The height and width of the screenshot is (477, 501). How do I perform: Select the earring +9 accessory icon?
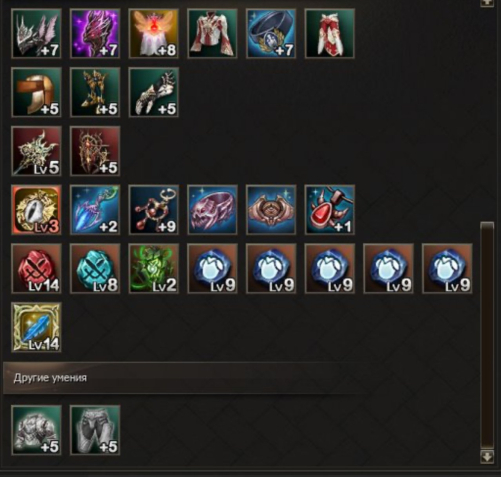click(x=154, y=210)
